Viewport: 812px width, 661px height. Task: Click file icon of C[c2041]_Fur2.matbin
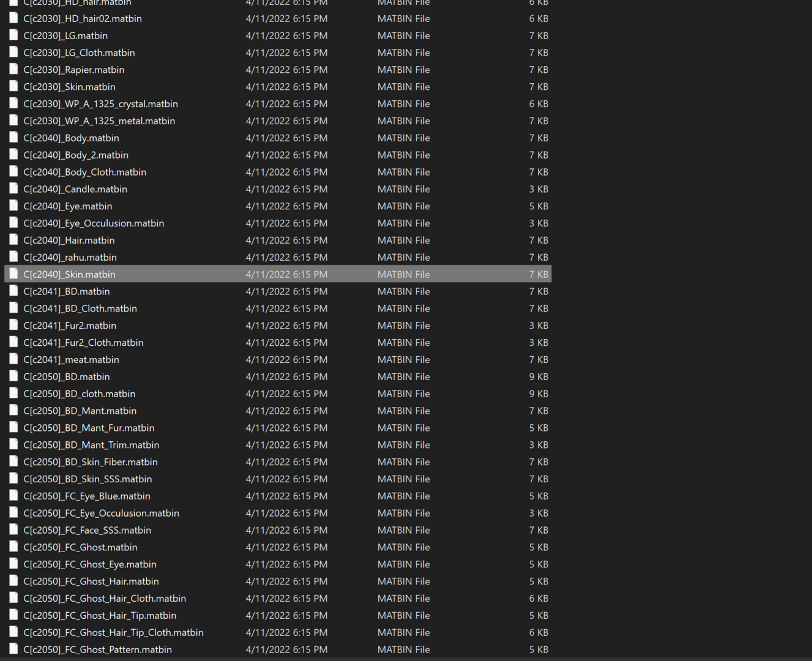[x=13, y=326]
